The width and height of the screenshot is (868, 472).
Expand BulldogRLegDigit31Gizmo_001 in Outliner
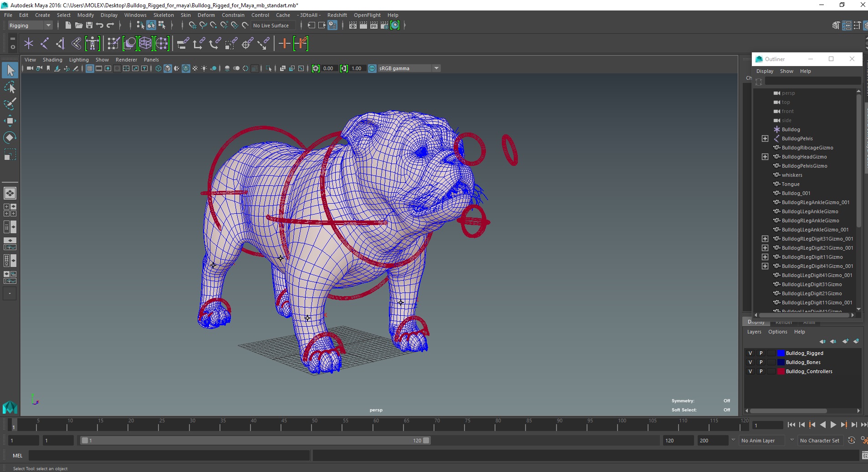[765, 239]
